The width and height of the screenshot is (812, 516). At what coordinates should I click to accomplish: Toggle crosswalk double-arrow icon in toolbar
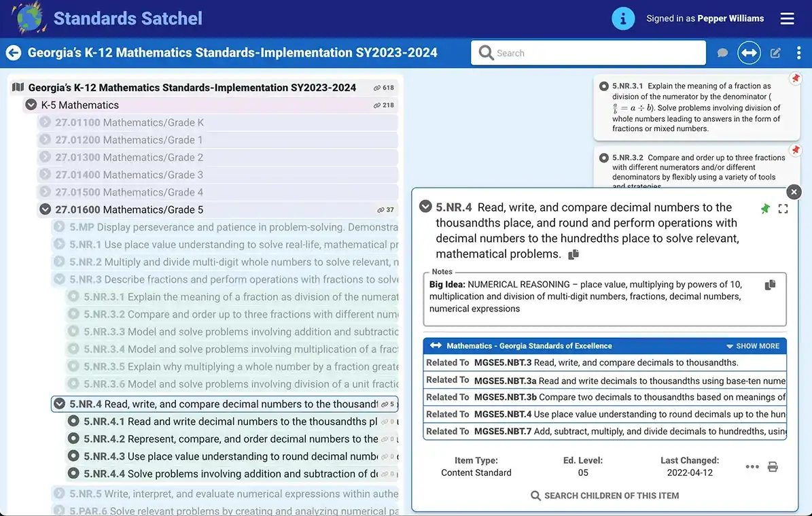click(749, 53)
